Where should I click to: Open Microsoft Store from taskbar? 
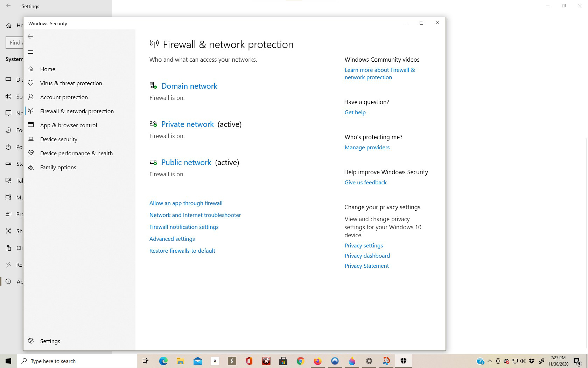tap(283, 361)
